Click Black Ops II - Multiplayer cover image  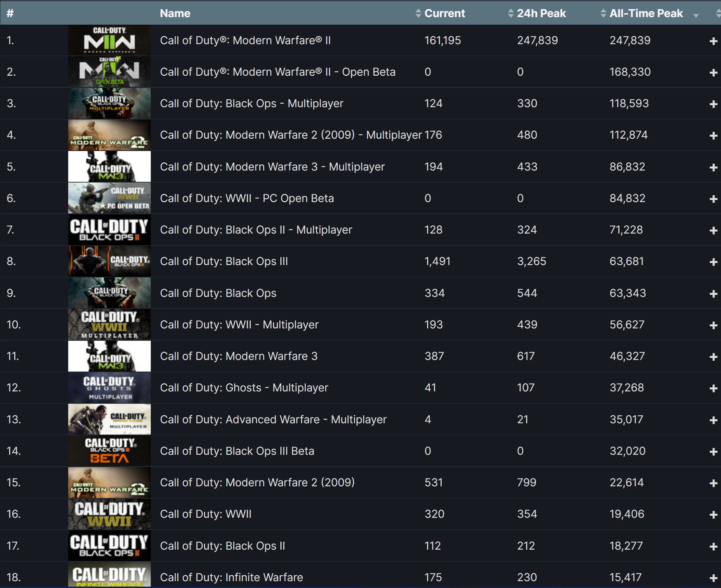click(109, 230)
